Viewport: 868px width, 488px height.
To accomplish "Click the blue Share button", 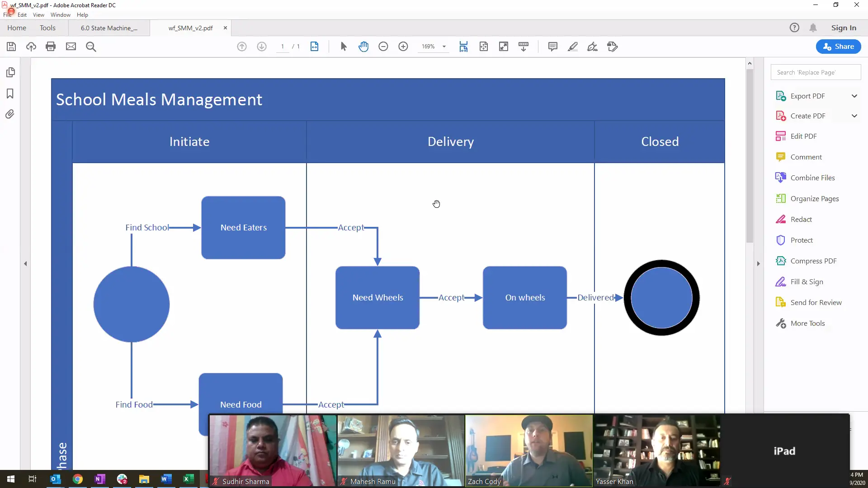I will (839, 47).
